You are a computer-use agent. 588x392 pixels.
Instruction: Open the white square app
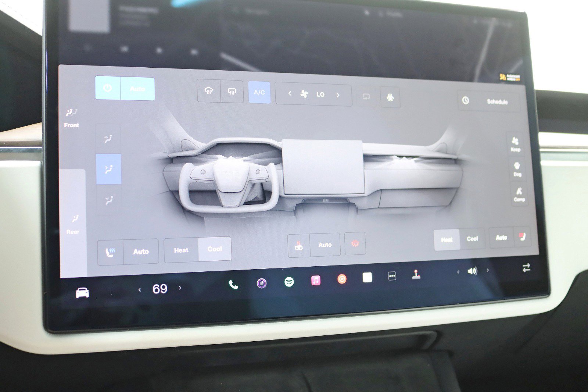(367, 278)
